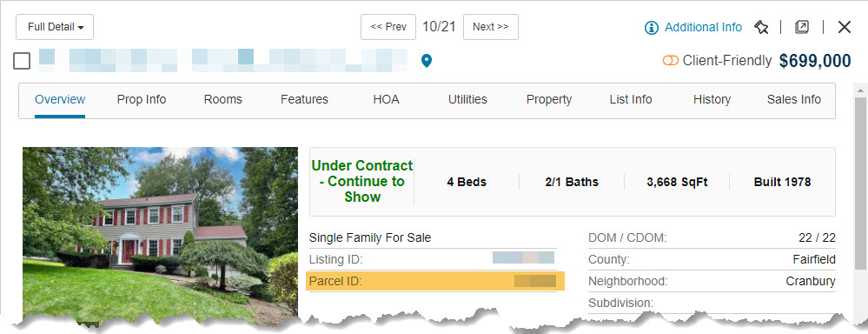The width and height of the screenshot is (868, 334).
Task: Click the Additional Info link
Action: [703, 27]
